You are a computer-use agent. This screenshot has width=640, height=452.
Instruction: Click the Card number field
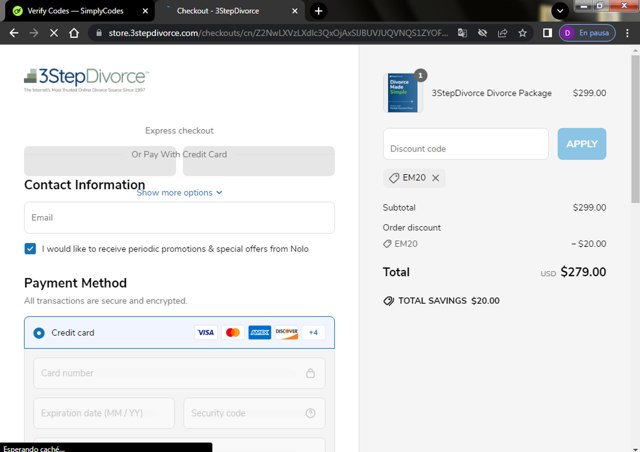click(179, 373)
